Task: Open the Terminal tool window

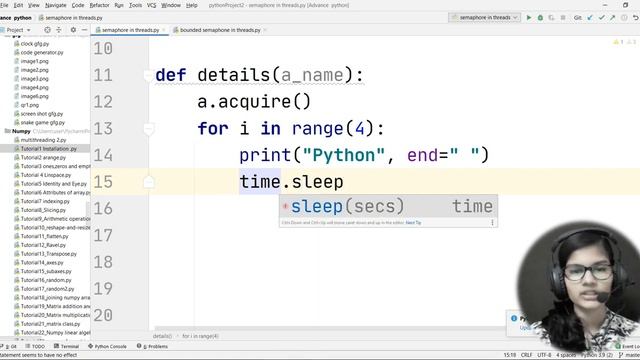Action: click(67, 346)
